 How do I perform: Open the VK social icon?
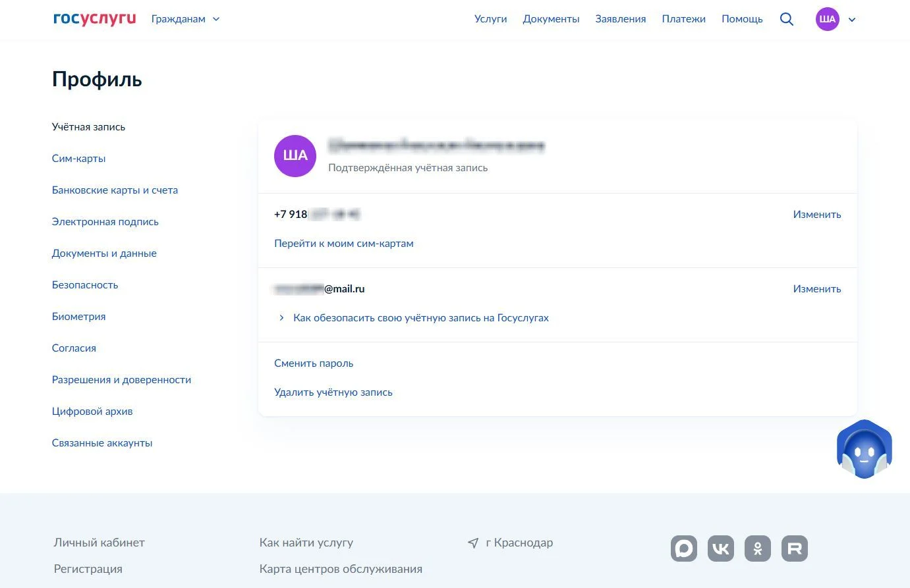721,548
